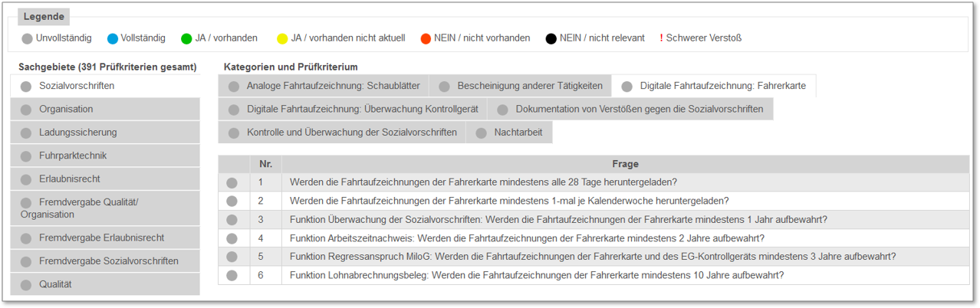This screenshot has height=308, width=980.
Task: Open the Analoge Fahrtaufzeichnung: Schaublätter tab
Action: (324, 86)
